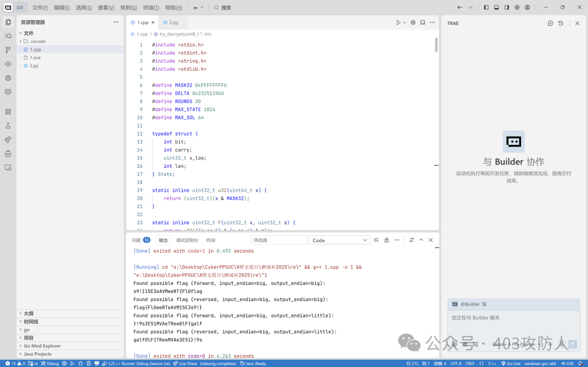Open account profile icon in title bar

coord(527,8)
